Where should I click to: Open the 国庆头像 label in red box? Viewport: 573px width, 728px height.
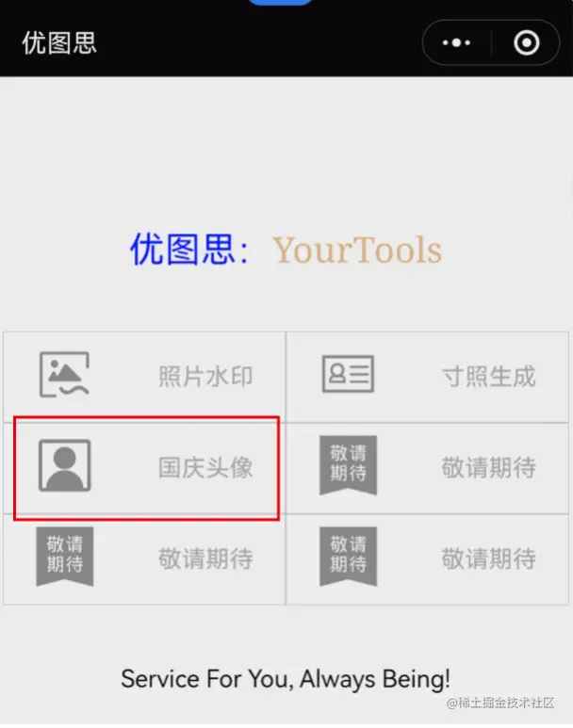point(205,467)
